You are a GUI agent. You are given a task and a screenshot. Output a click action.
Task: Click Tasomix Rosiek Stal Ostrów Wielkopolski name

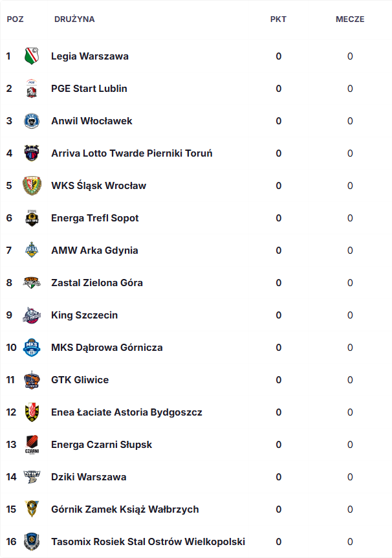point(148,542)
